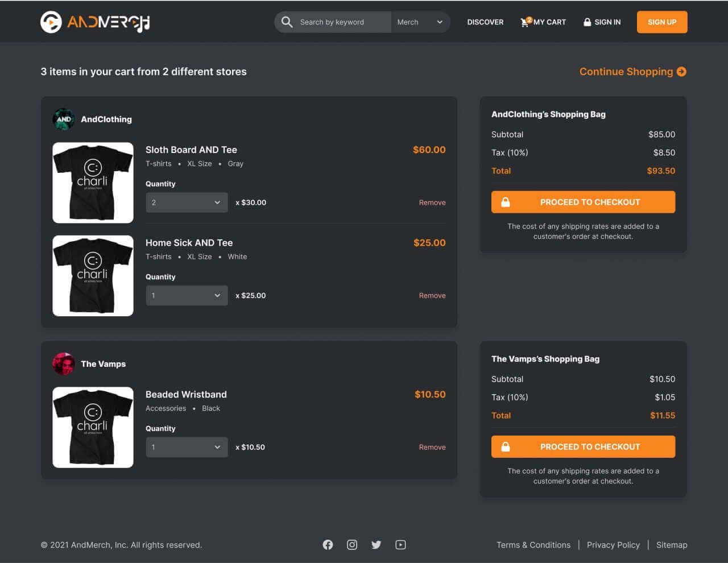Click the $85.00 subtotal value
Screen dimensions: 728x563
click(662, 135)
